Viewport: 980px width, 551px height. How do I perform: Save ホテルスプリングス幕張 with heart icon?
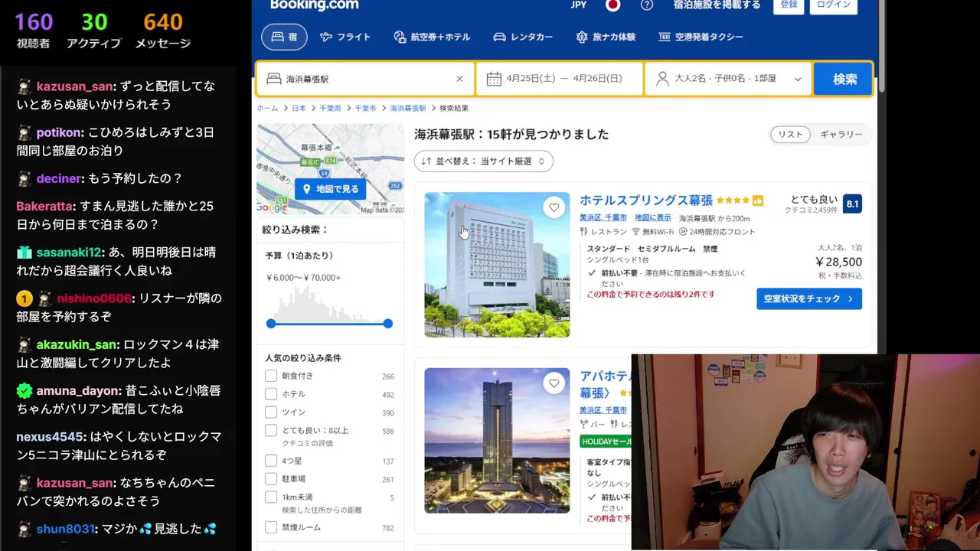554,207
